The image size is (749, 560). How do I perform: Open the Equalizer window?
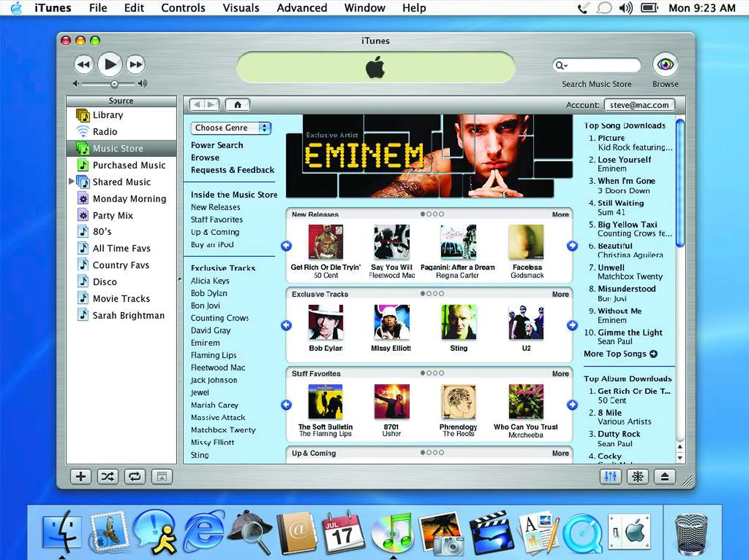coord(610,477)
